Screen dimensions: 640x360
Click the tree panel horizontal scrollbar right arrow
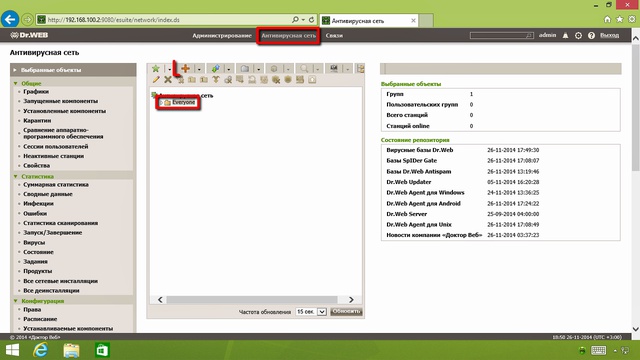point(351,300)
